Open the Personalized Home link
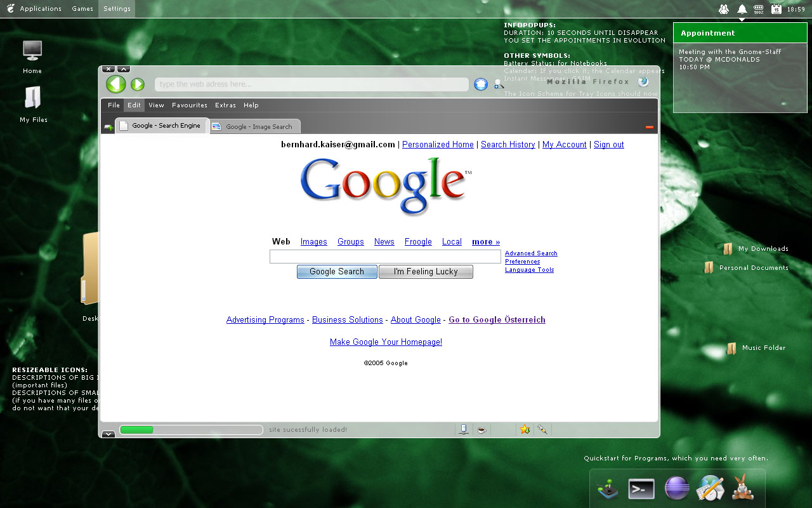This screenshot has height=508, width=812. point(438,145)
